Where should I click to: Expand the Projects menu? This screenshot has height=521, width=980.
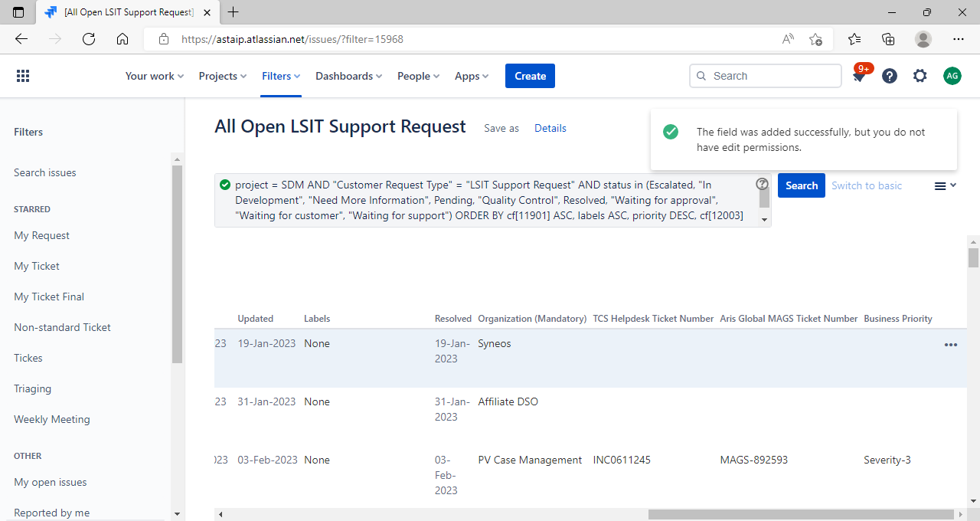coord(223,76)
